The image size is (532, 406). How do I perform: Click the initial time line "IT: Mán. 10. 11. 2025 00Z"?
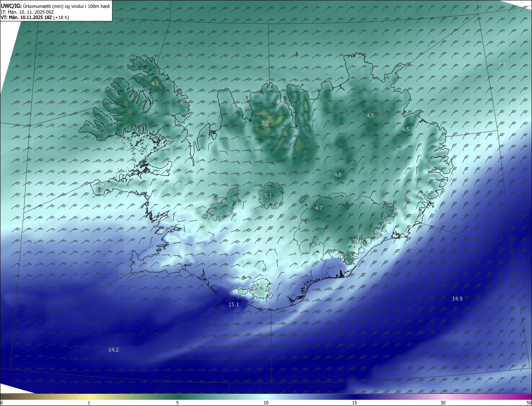point(27,12)
